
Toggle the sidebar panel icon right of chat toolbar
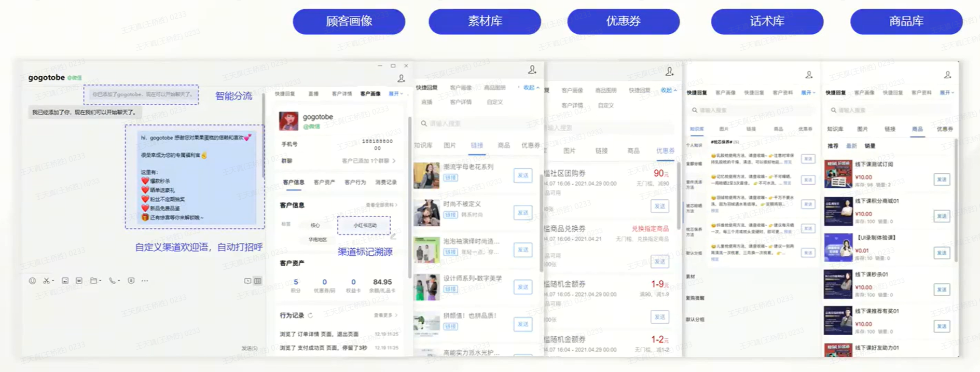click(x=257, y=281)
